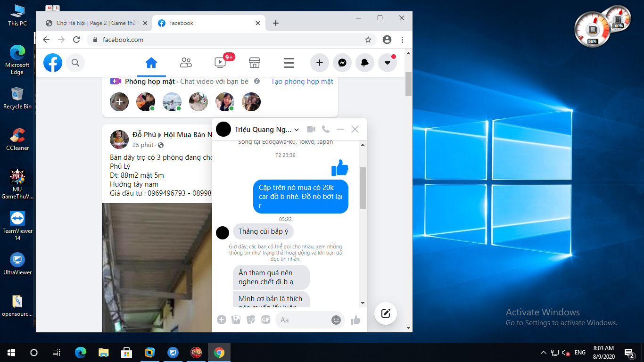This screenshot has width=644, height=362.
Task: Expand chat options next to Triệu Quang name
Action: pyautogui.click(x=297, y=130)
